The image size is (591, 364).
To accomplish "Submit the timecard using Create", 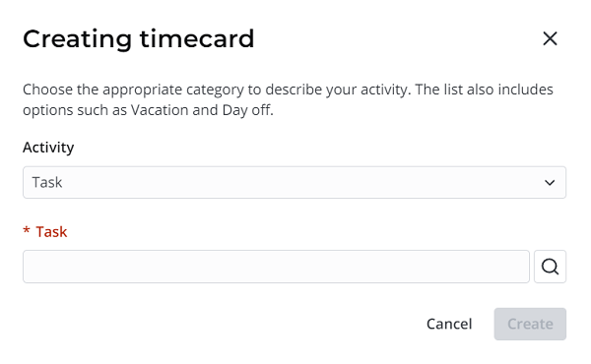I will pyautogui.click(x=530, y=324).
